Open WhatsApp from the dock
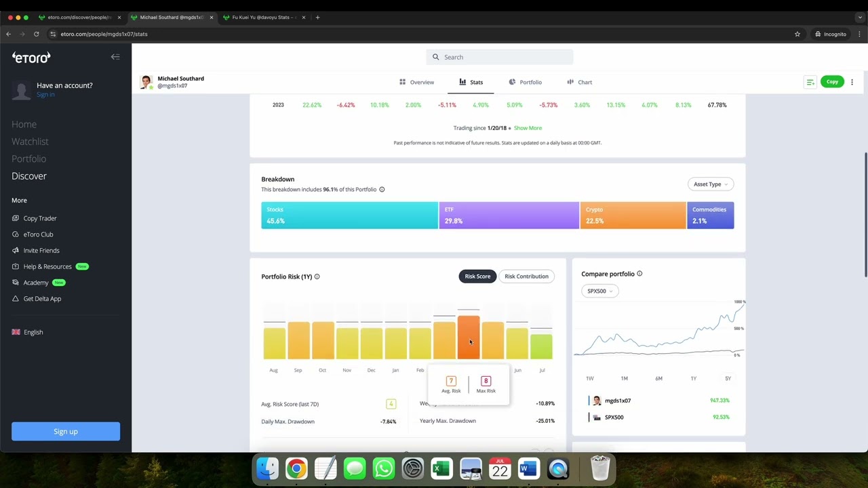The height and width of the screenshot is (488, 868). pos(383,468)
